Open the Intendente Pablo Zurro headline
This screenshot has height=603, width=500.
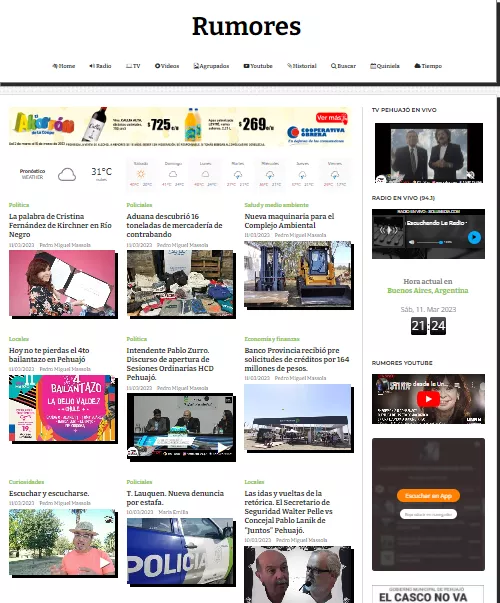click(x=170, y=363)
